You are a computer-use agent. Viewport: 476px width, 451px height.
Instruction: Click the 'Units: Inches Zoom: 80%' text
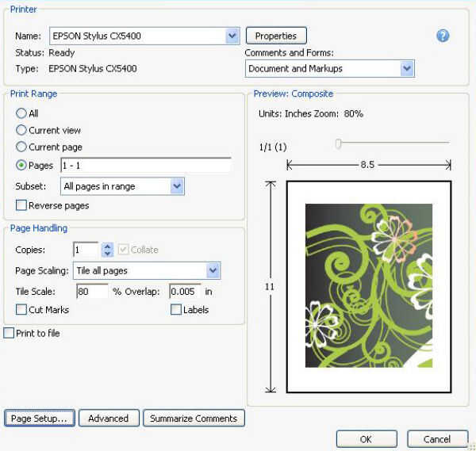tap(311, 113)
